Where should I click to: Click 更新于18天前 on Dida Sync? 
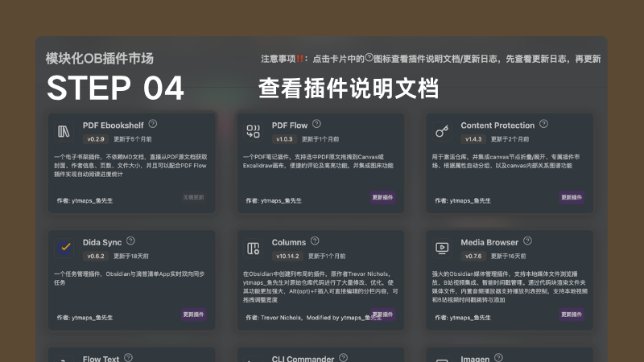(131, 256)
